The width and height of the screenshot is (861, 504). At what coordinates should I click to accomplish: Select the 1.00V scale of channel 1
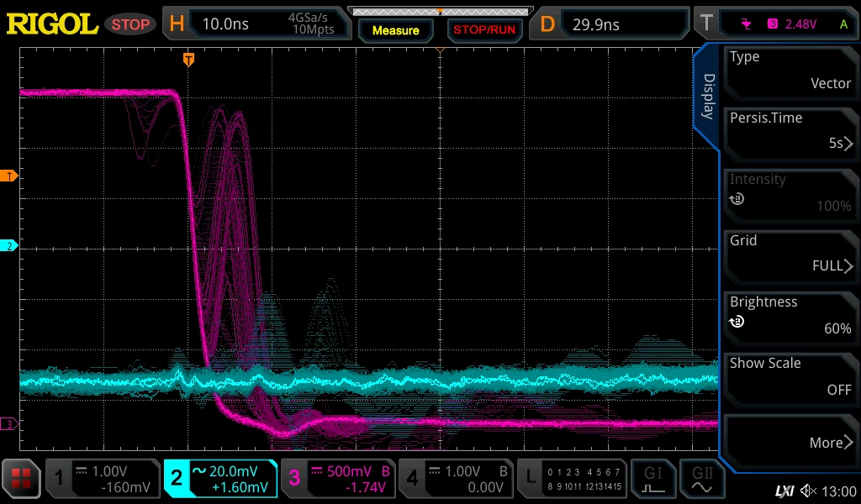coord(109,471)
